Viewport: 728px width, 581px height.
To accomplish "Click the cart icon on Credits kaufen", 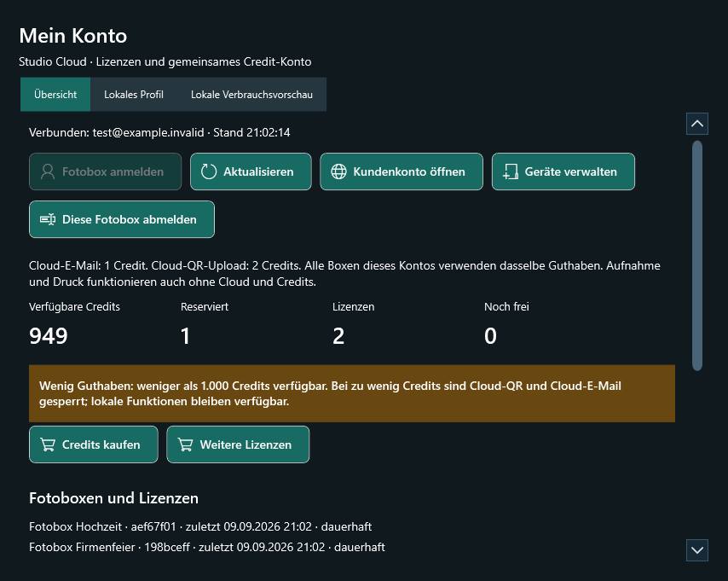I will [x=48, y=444].
